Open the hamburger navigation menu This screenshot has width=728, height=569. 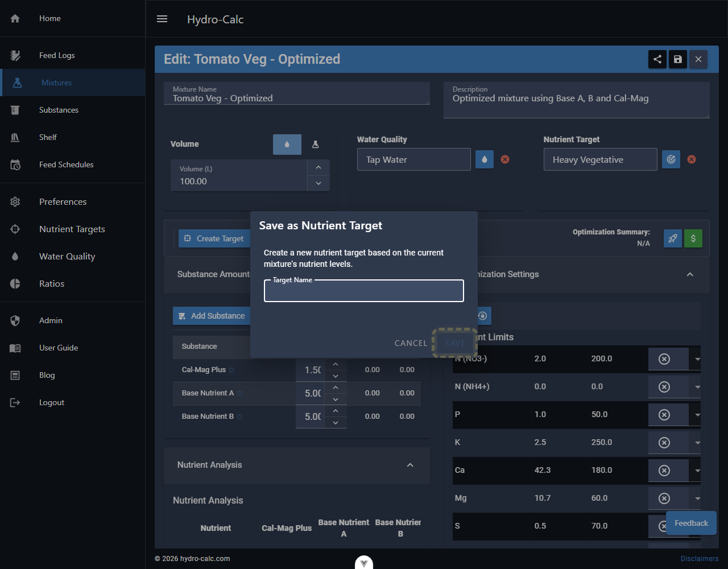[162, 19]
